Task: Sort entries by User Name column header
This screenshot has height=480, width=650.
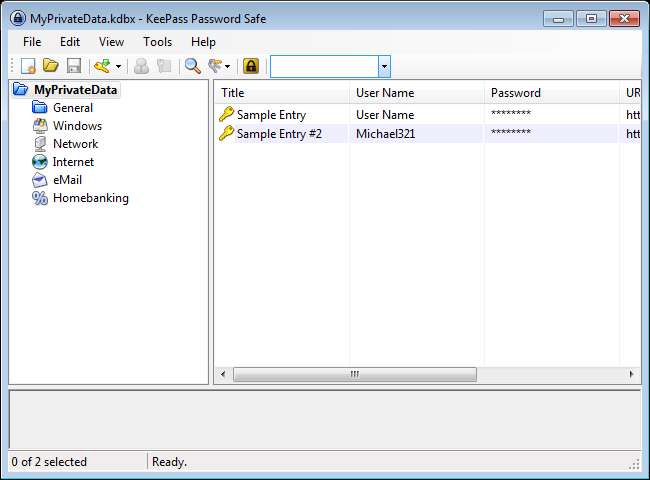Action: pos(417,93)
